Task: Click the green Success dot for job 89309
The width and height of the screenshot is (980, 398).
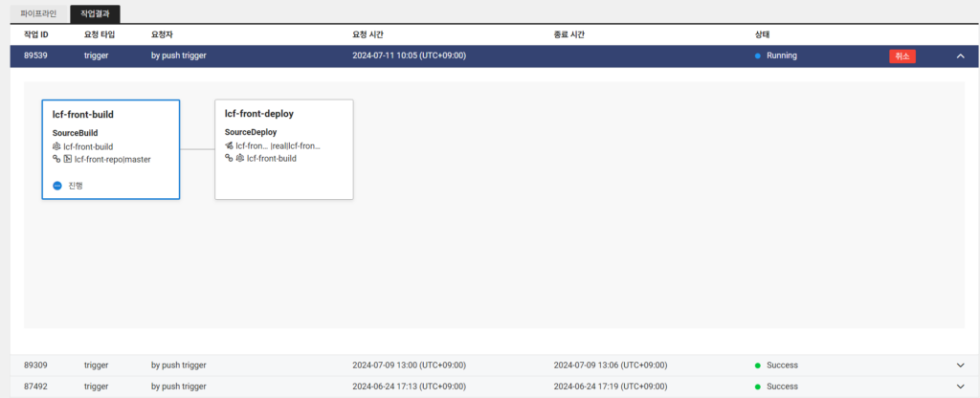Action: (758, 365)
